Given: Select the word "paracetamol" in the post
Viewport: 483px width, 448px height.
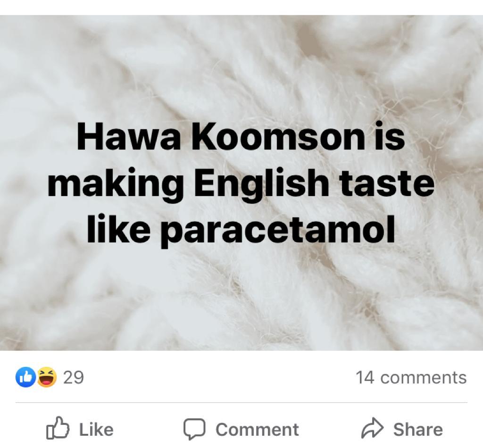Looking at the screenshot, I should 278,232.
